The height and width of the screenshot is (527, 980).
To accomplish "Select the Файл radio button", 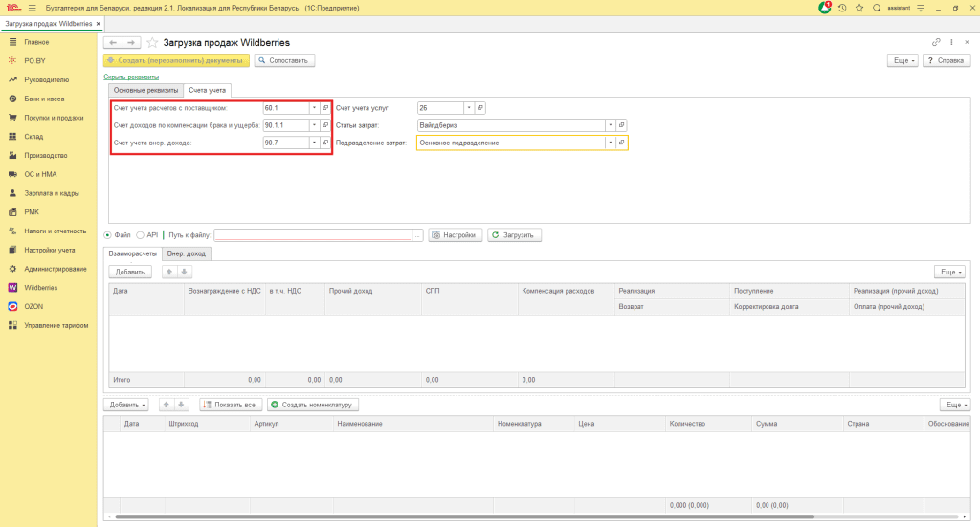I will tap(107, 234).
